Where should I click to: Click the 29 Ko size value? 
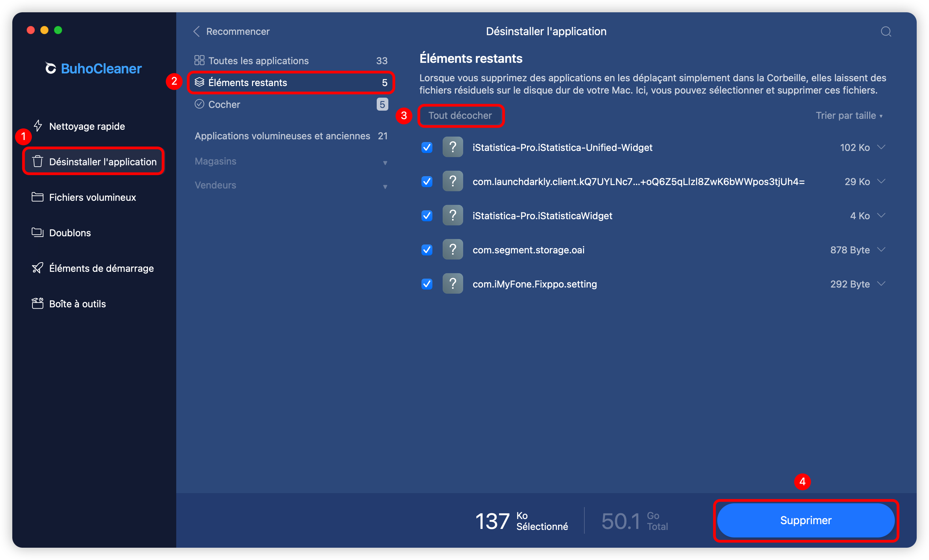857,182
